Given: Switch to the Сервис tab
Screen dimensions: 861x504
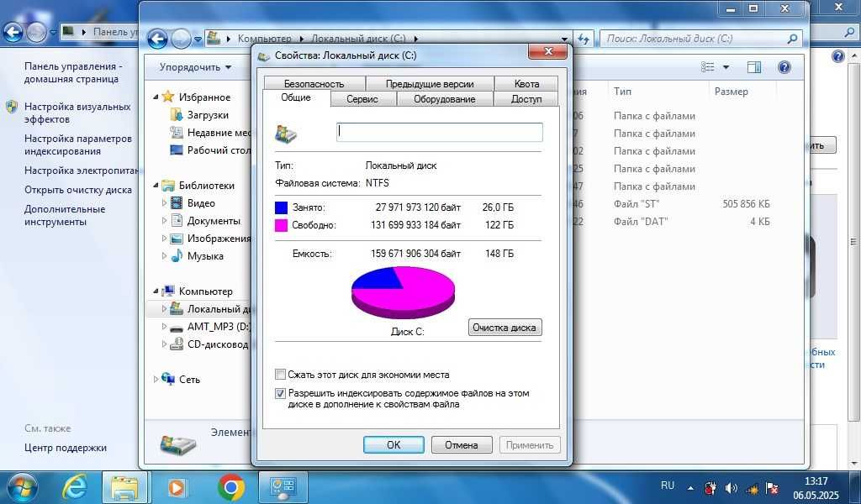Looking at the screenshot, I should [362, 99].
